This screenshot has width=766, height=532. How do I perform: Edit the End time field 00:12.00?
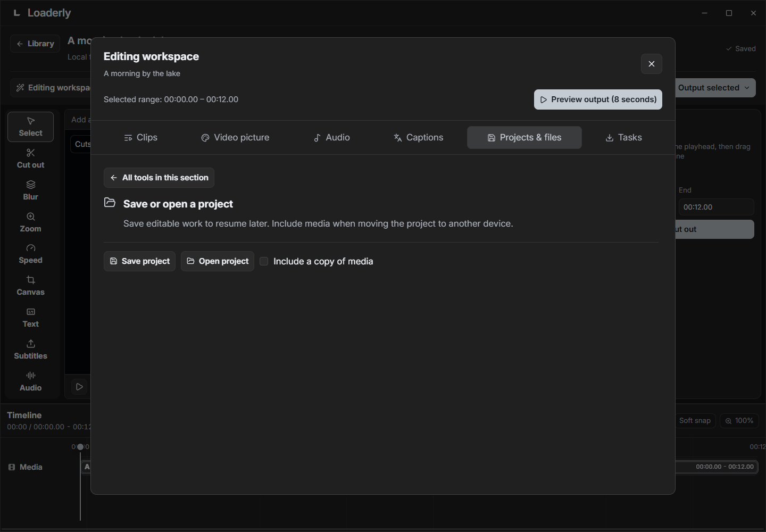click(x=716, y=207)
